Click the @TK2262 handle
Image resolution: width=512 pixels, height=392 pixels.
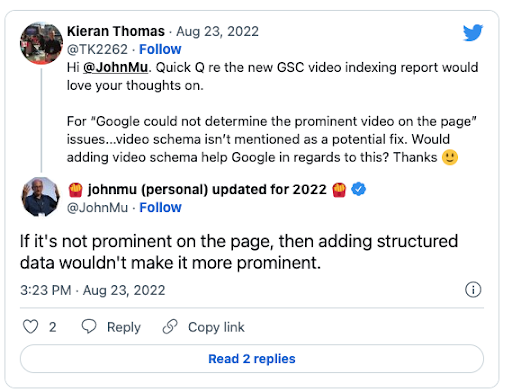[97, 49]
